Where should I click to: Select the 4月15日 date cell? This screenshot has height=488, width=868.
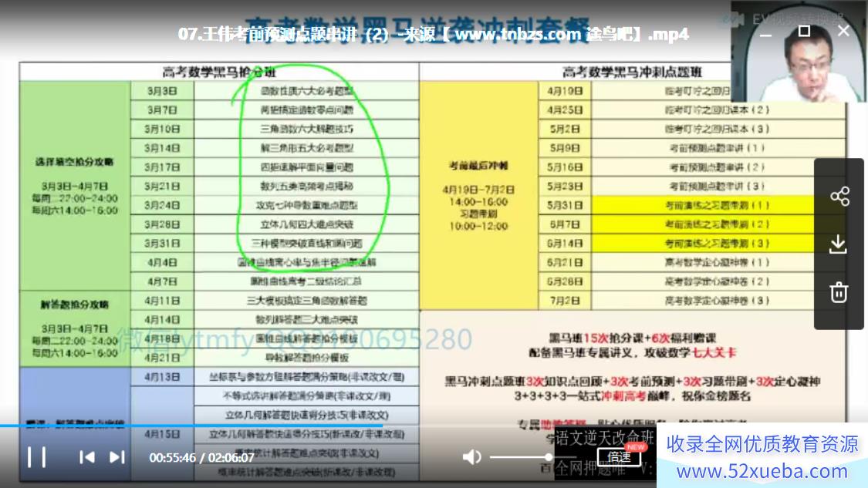point(162,434)
